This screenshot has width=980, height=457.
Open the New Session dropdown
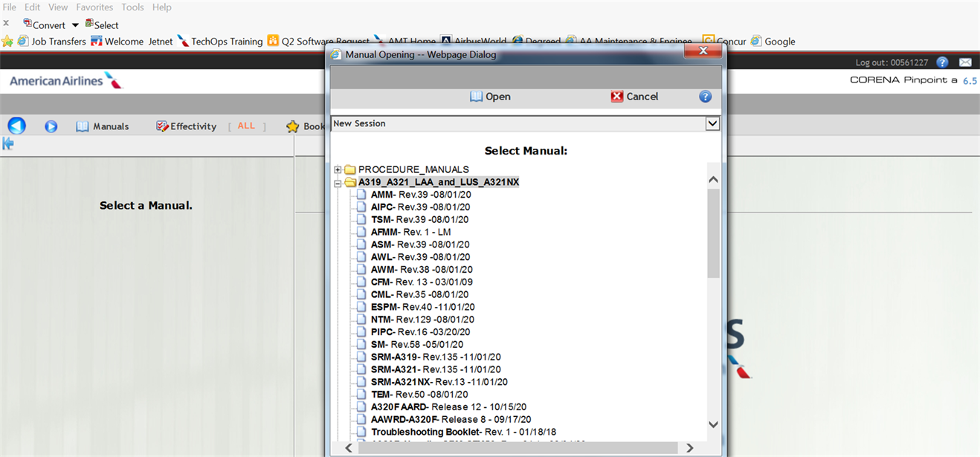[x=712, y=123]
